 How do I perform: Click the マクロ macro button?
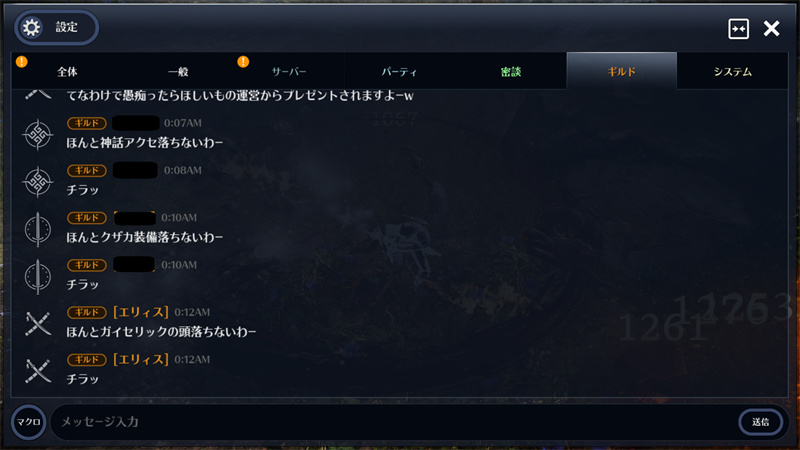[29, 422]
